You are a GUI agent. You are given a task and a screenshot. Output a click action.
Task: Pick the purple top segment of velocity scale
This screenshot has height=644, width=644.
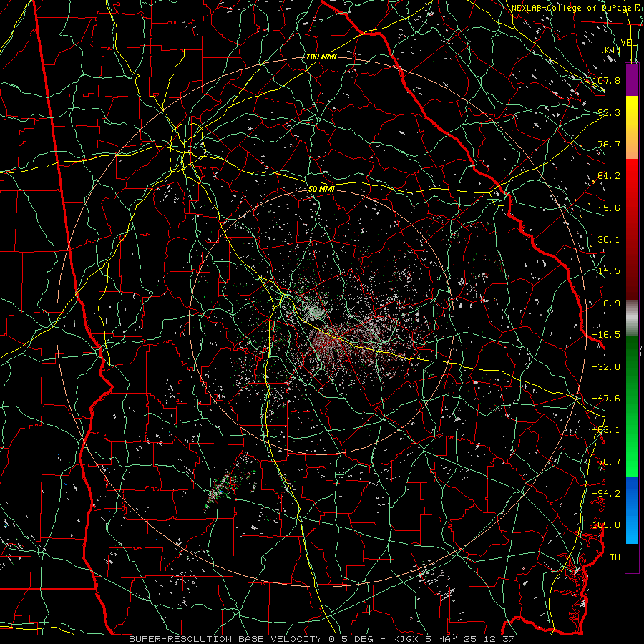coord(632,80)
